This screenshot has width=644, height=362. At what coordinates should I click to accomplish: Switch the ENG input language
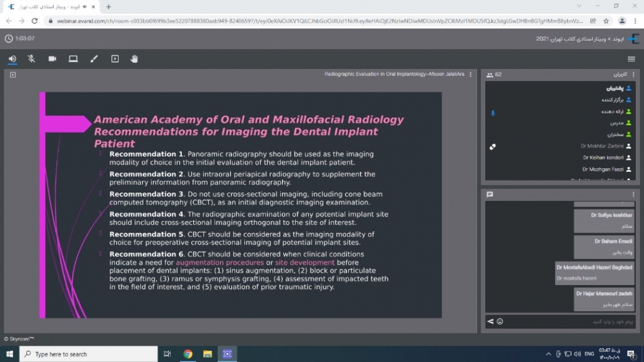(x=590, y=354)
